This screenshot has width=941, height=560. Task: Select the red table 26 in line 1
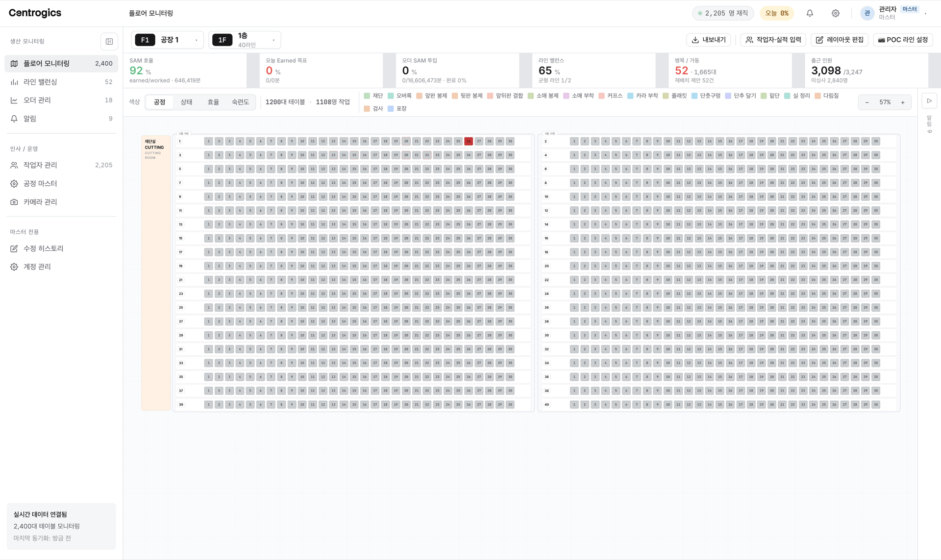pos(469,141)
